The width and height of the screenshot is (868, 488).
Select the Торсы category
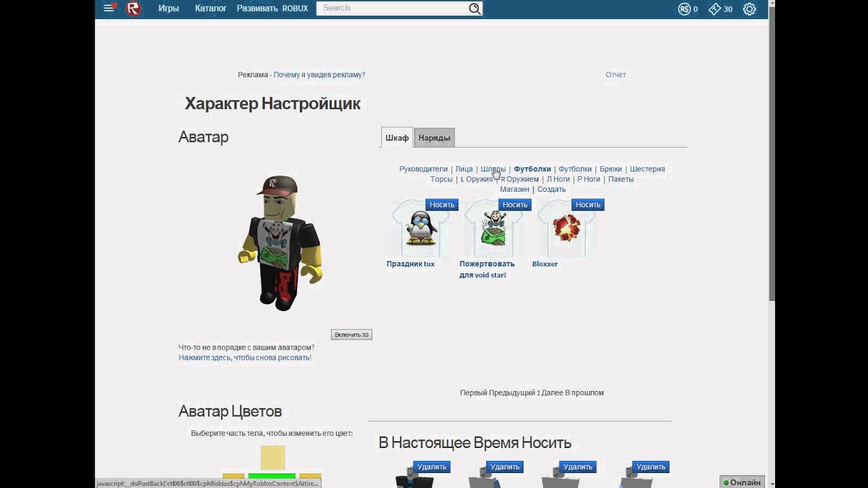coord(441,179)
